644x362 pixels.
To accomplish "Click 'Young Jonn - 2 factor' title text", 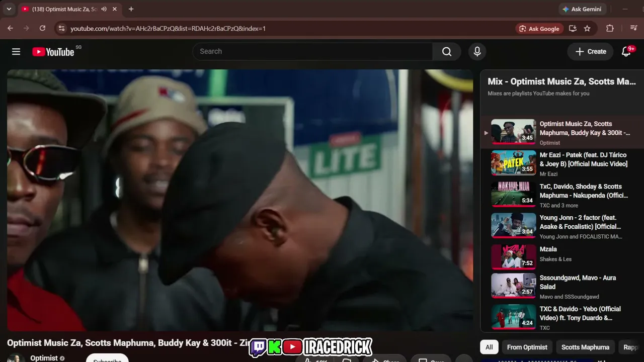I will tap(581, 222).
